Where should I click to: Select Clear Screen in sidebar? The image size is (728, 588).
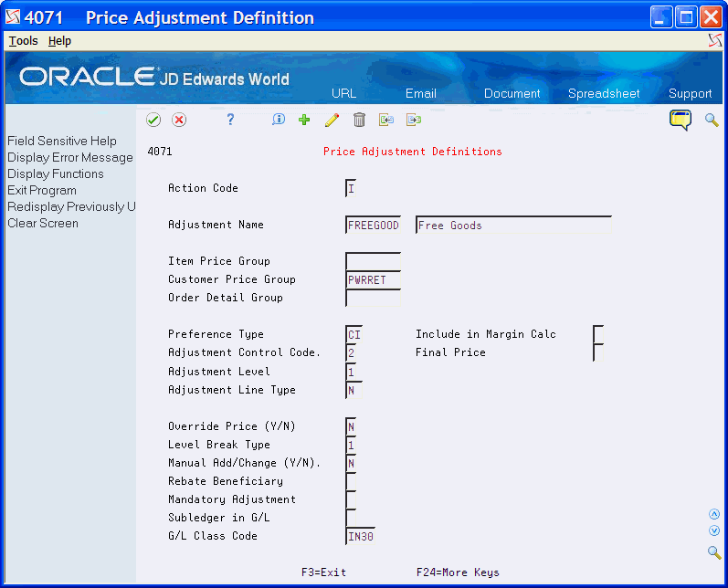coord(43,223)
